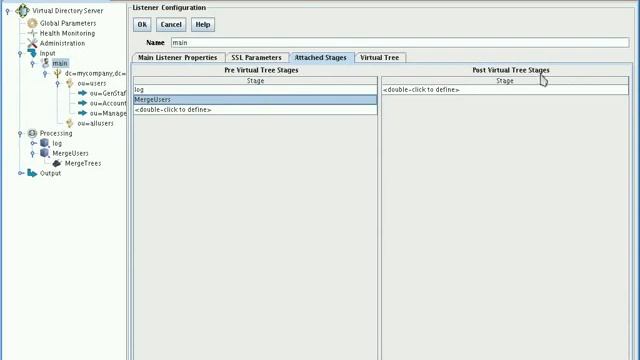Click the Virtual Directory Server root icon
The width and height of the screenshot is (640, 360).
click(22, 11)
